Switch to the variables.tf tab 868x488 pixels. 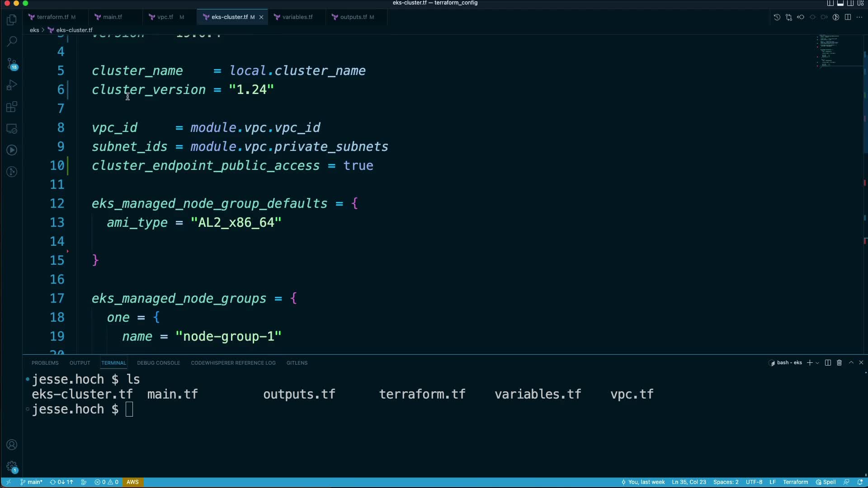point(297,17)
